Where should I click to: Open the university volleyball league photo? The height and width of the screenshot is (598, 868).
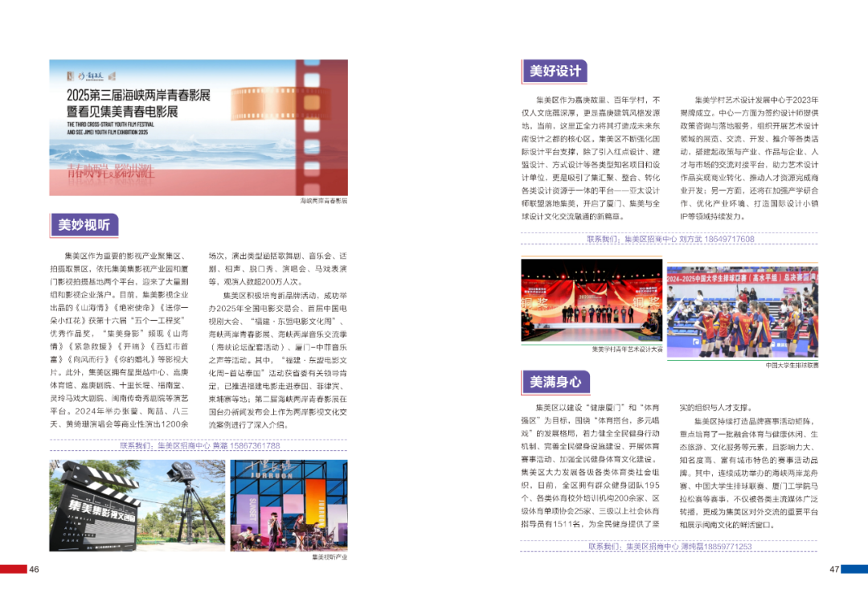(x=743, y=312)
